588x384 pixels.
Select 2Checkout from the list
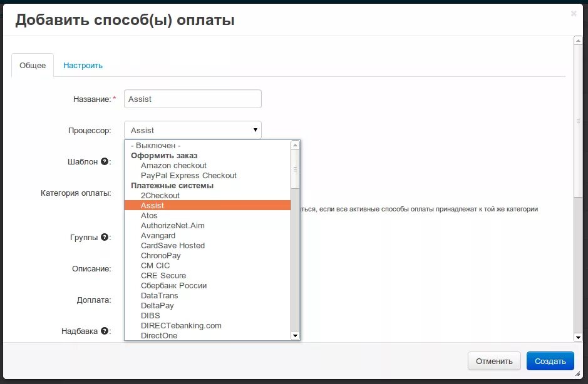[x=208, y=195]
